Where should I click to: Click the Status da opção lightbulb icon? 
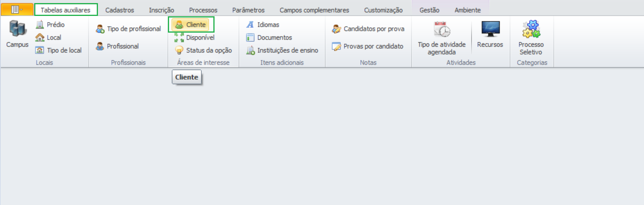click(x=179, y=50)
